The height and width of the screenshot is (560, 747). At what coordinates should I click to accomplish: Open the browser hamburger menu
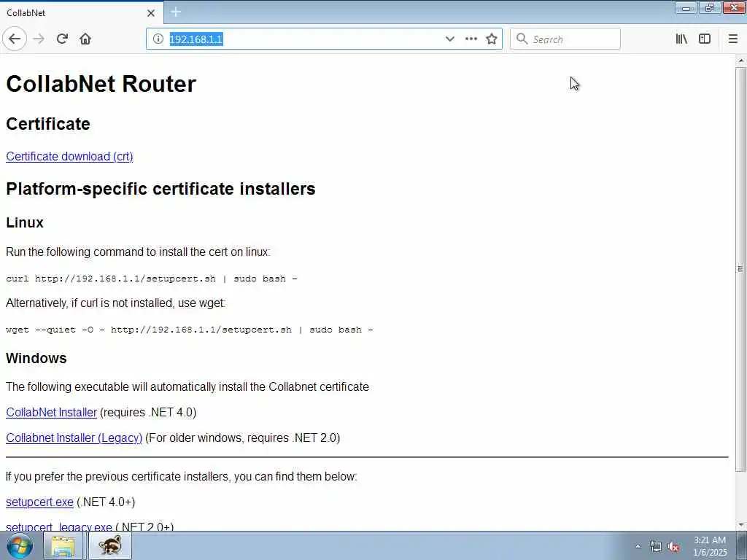pyautogui.click(x=732, y=39)
